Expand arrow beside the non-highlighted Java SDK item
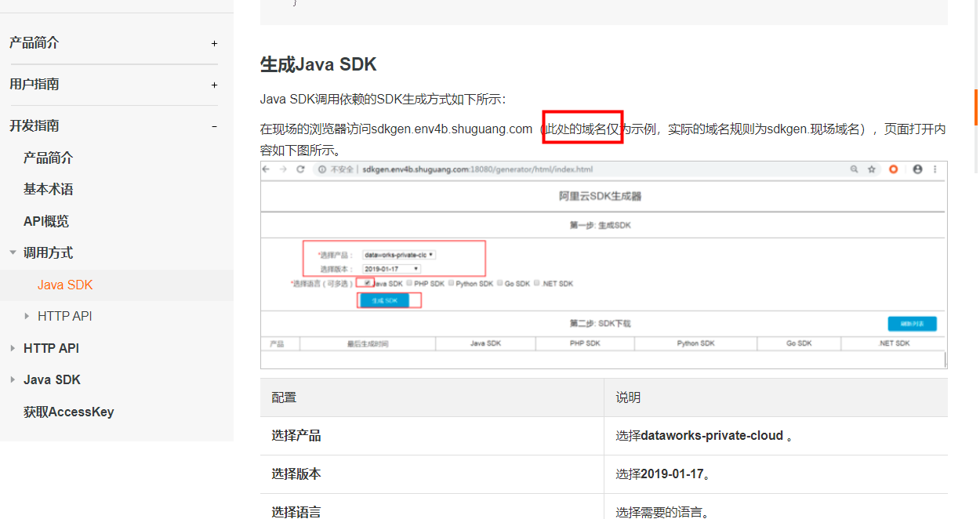This screenshot has height=519, width=980. (x=13, y=379)
